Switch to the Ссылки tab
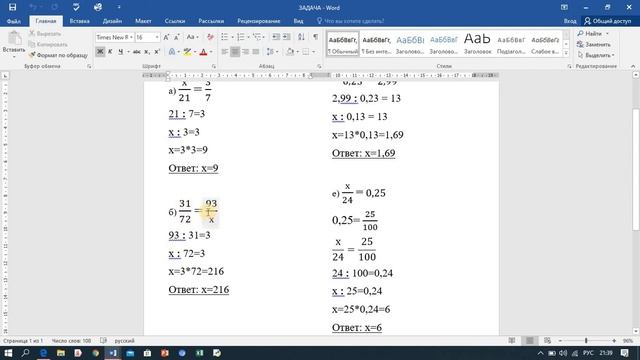This screenshot has width=640, height=360. 175,21
